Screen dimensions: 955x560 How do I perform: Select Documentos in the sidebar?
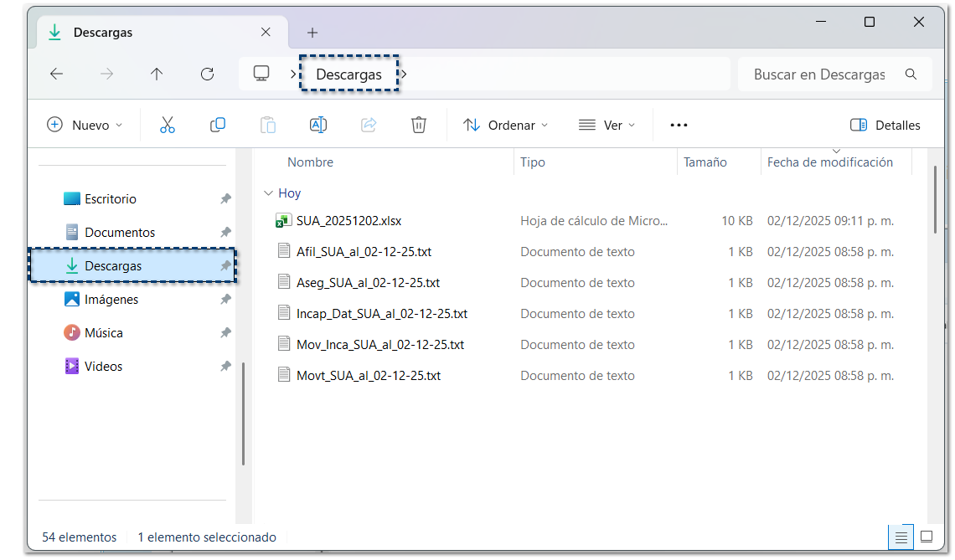(120, 232)
